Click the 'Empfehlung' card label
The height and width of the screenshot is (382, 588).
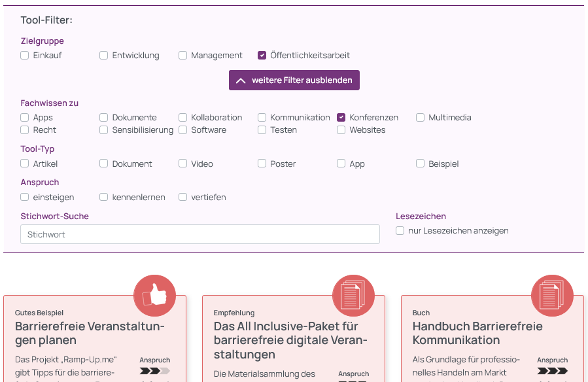234,313
